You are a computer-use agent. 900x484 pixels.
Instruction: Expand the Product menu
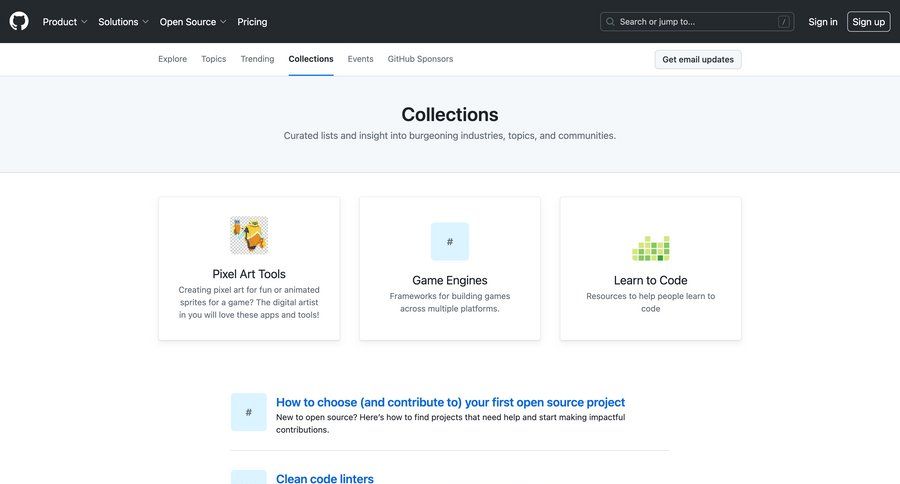click(65, 22)
